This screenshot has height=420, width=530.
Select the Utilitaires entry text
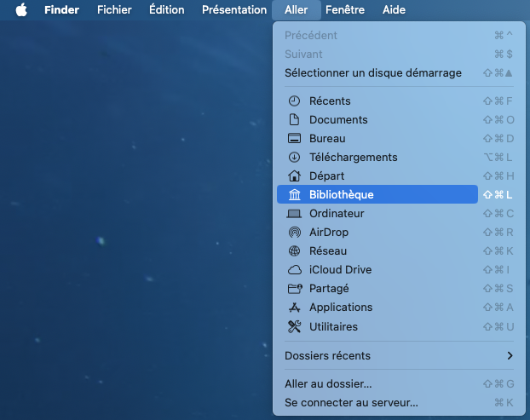pyautogui.click(x=333, y=327)
